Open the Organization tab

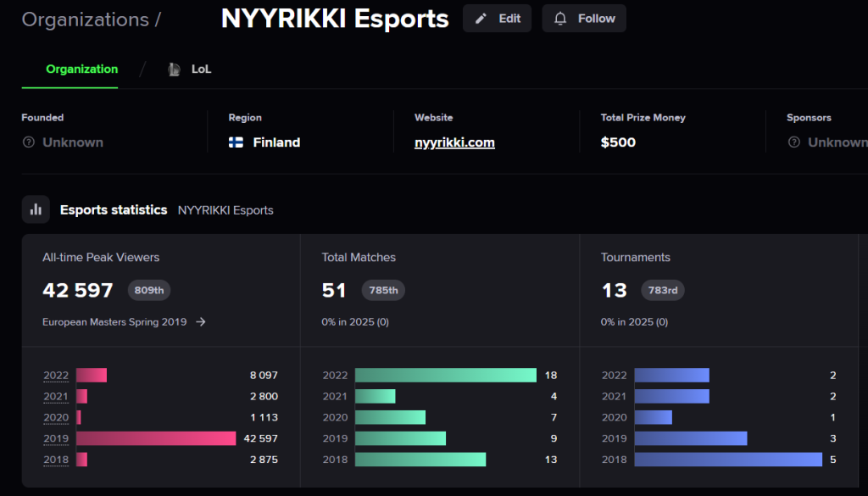click(x=82, y=70)
